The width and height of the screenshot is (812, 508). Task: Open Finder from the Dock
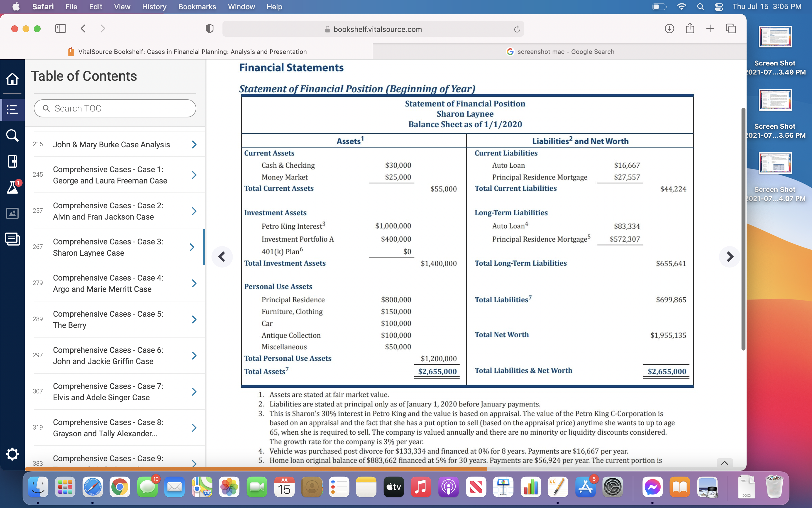click(x=38, y=487)
